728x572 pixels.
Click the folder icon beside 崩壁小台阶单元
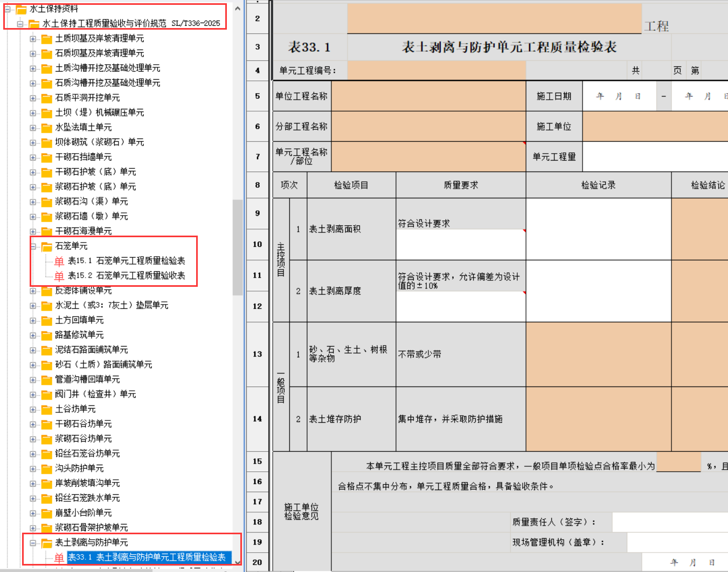pyautogui.click(x=47, y=513)
